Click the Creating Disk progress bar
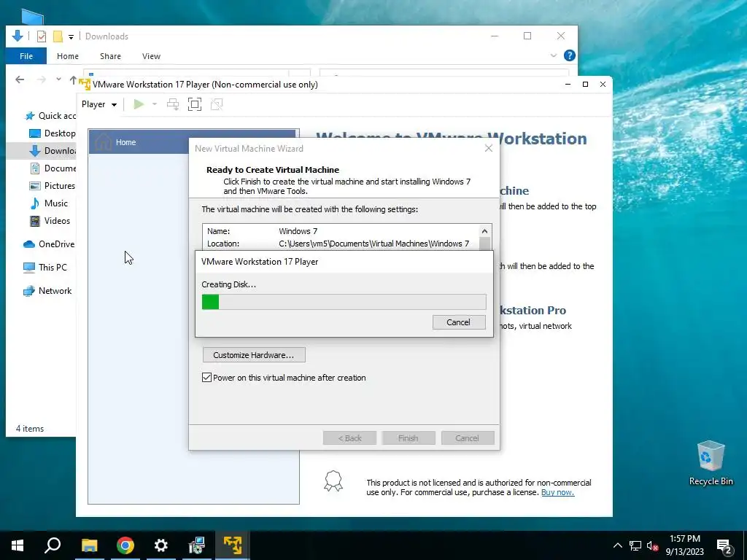747x560 pixels. point(344,302)
